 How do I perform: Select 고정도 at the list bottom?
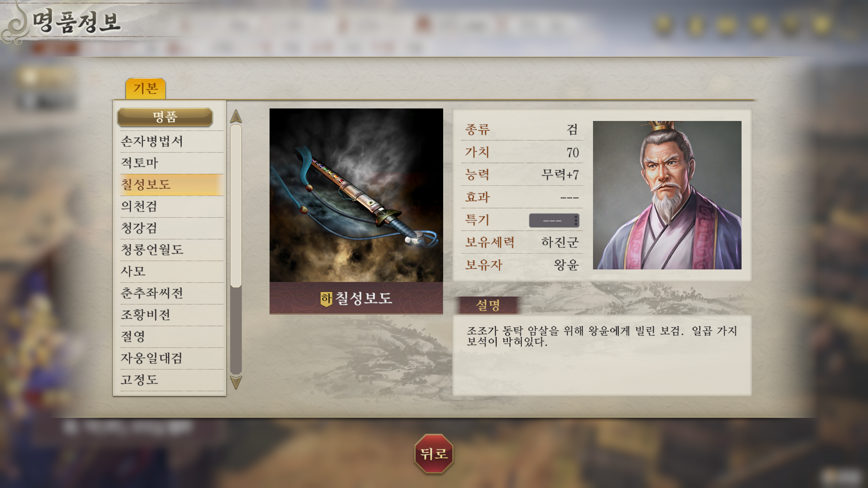[x=172, y=380]
